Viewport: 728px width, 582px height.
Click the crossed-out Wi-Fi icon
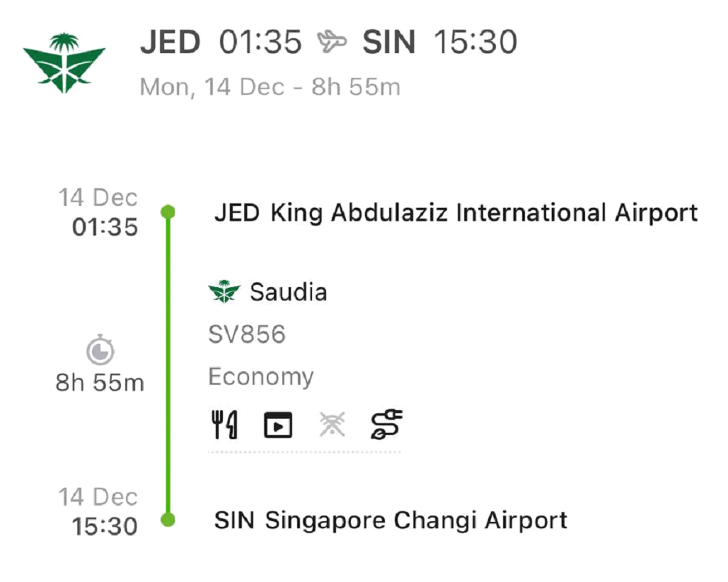[x=331, y=424]
